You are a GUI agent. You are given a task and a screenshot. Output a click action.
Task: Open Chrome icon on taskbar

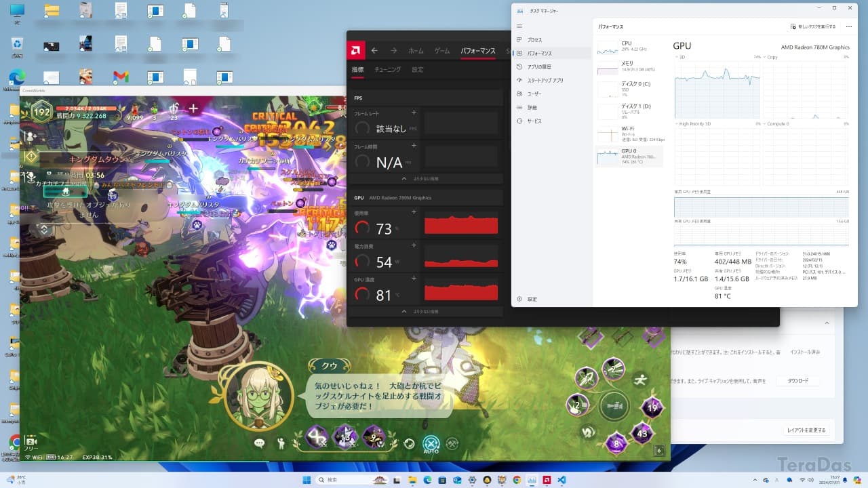tap(517, 479)
